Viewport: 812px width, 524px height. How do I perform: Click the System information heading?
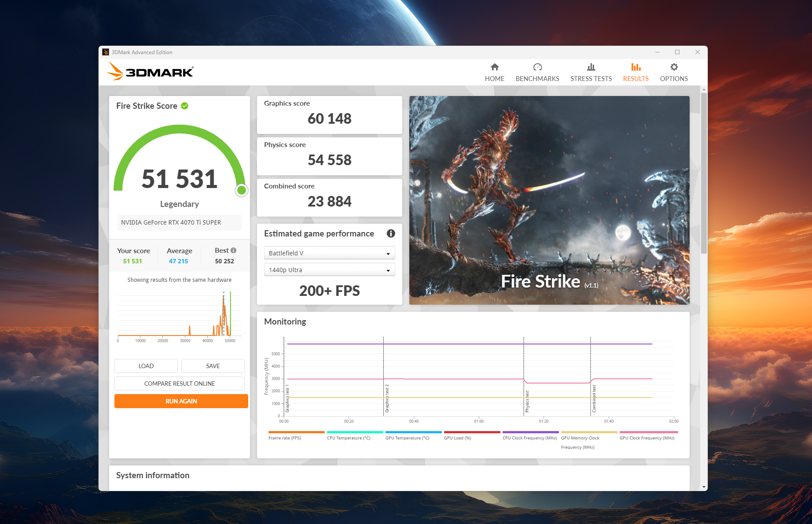[x=153, y=475]
